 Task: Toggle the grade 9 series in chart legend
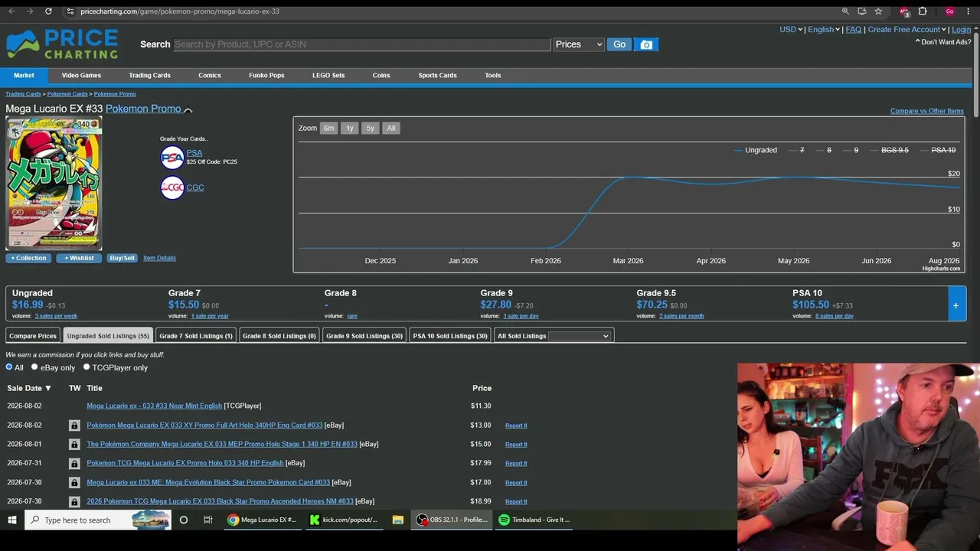851,150
